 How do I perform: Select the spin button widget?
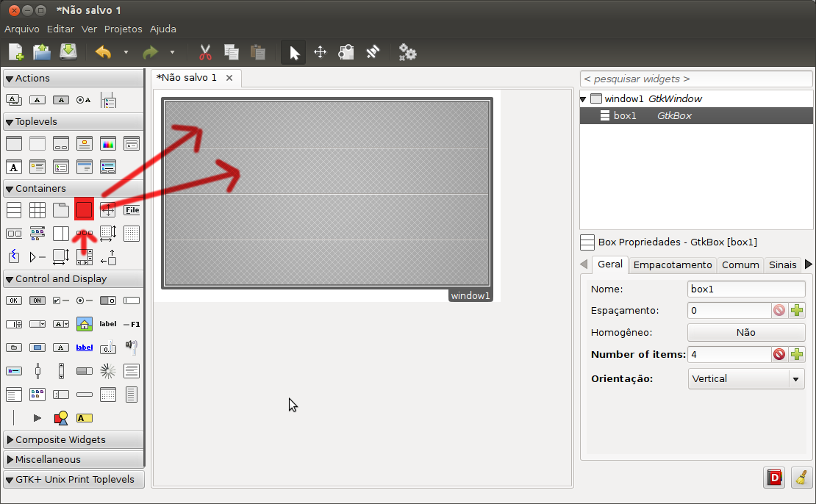13,323
